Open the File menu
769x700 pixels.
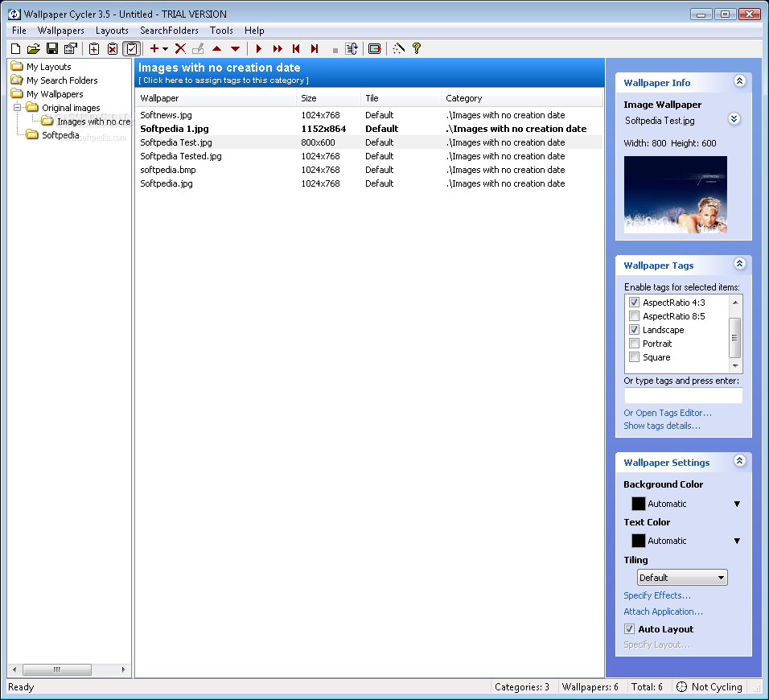pyautogui.click(x=19, y=31)
